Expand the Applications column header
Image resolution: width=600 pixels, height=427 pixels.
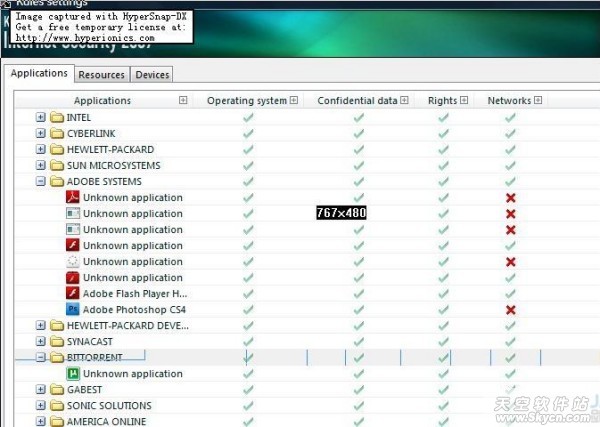click(x=183, y=100)
